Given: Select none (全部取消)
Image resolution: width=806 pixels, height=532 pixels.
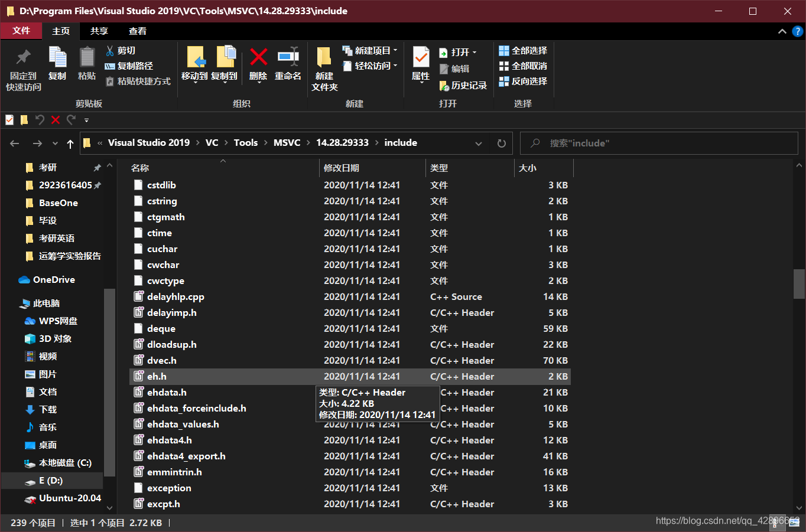Looking at the screenshot, I should coord(523,66).
